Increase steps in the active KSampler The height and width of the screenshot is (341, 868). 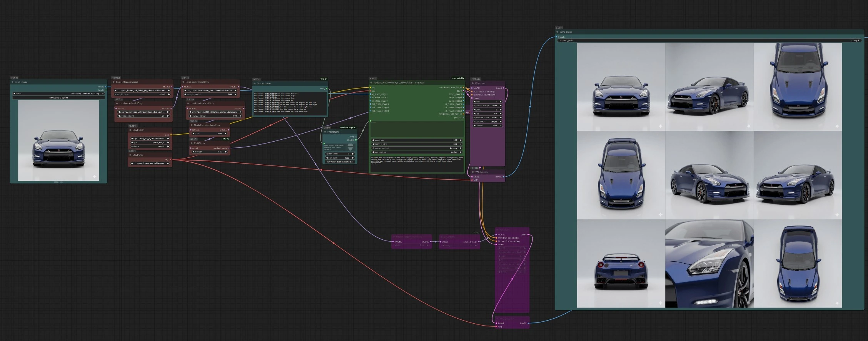(501, 110)
